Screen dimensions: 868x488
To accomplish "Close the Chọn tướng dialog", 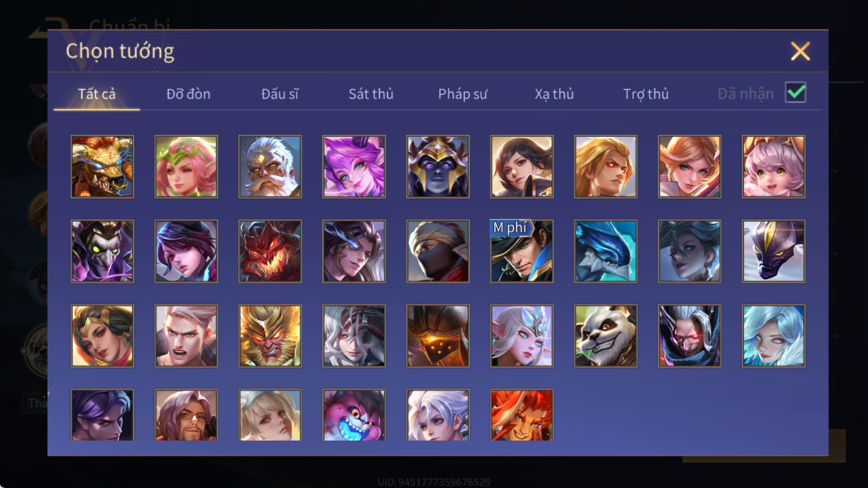I will (800, 51).
